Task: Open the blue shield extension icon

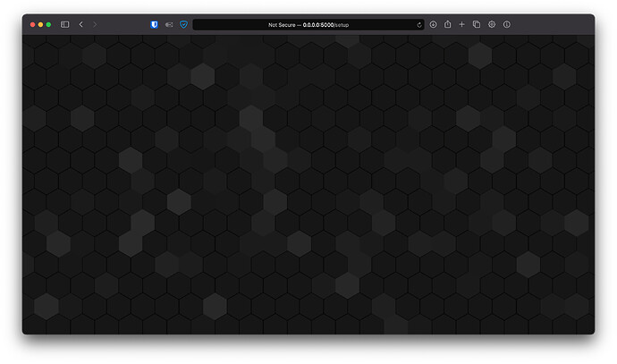Action: pyautogui.click(x=183, y=24)
